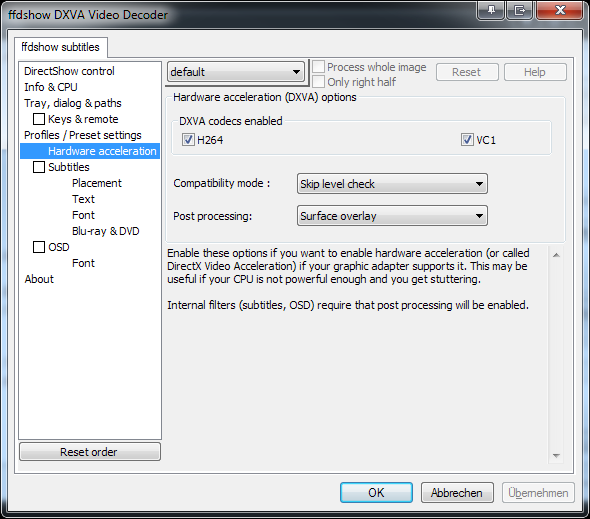Click the description scrollbar down arrow
590x519 pixels.
[x=556, y=456]
